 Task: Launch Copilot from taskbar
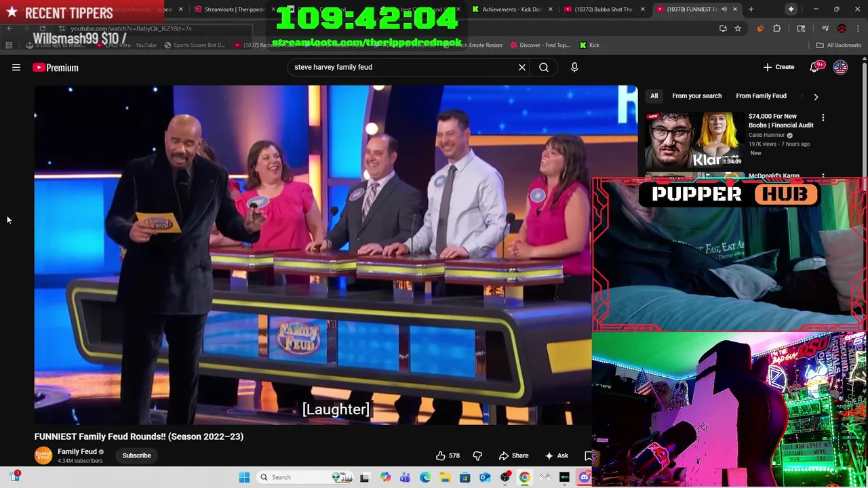coord(385,477)
